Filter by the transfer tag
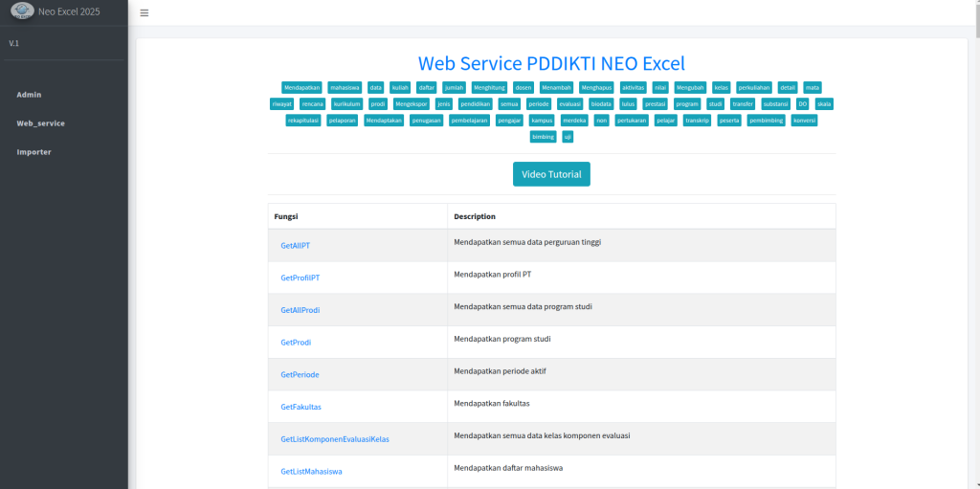This screenshot has height=489, width=980. (x=743, y=103)
